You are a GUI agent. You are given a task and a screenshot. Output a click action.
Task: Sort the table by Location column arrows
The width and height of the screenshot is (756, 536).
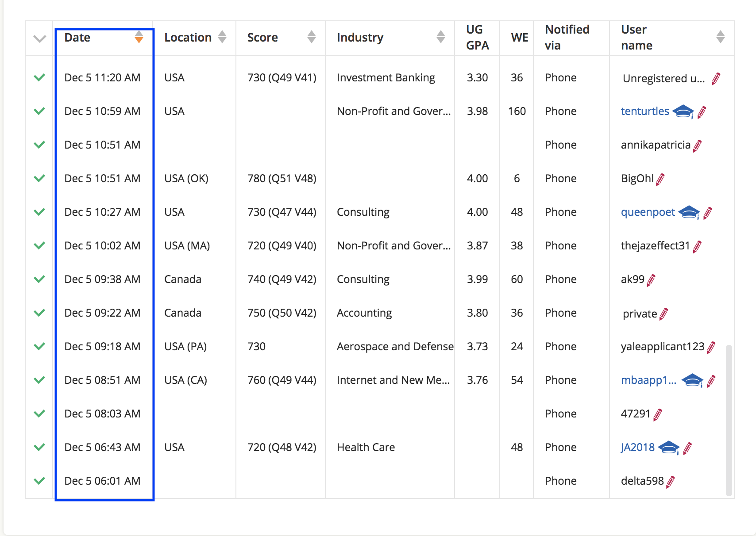[222, 38]
